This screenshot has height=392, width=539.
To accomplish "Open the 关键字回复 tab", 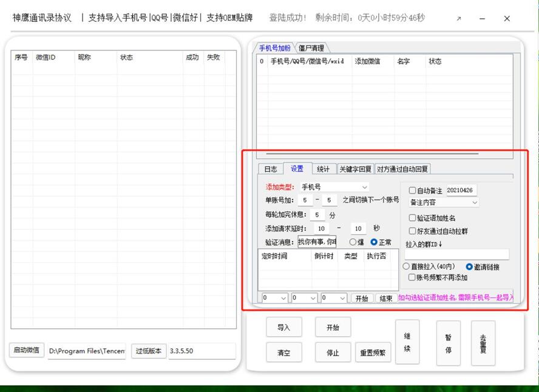I will pyautogui.click(x=356, y=169).
